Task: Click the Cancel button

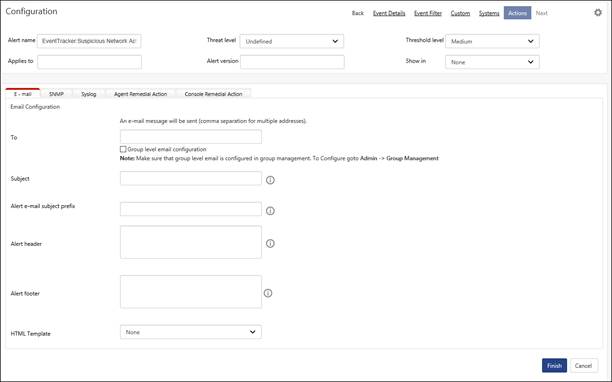Action: pos(584,366)
